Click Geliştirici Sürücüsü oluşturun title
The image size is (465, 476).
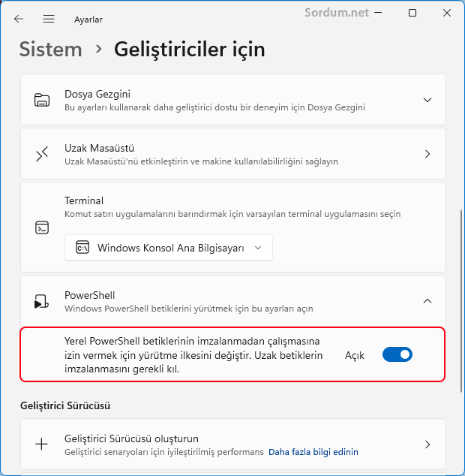(131, 438)
